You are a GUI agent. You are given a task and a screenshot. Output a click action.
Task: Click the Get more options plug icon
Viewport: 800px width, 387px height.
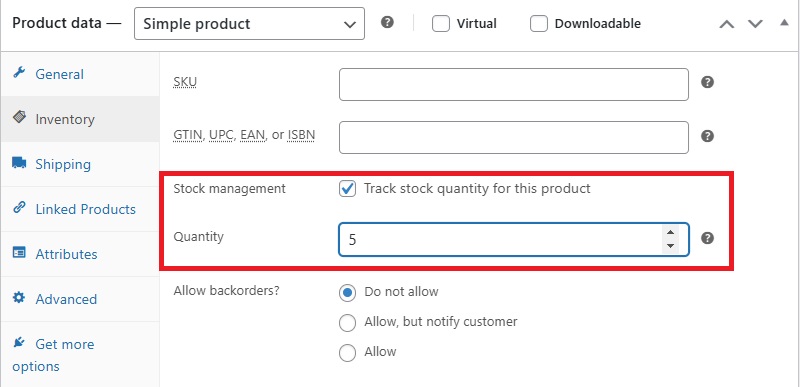point(19,342)
